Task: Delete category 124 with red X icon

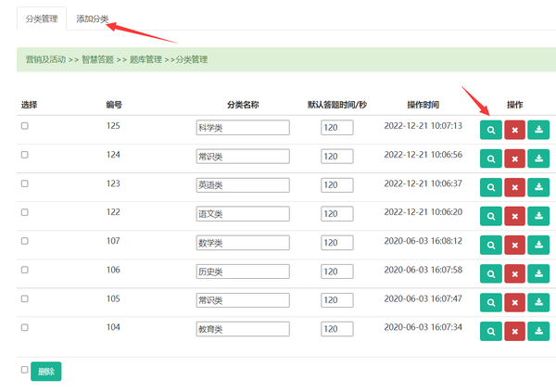Action: pyautogui.click(x=514, y=158)
